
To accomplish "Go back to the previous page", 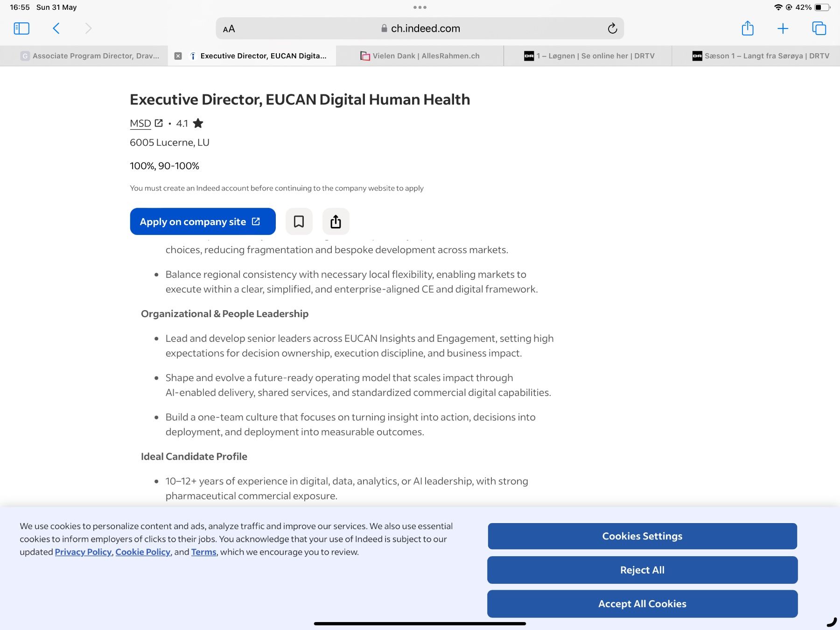I will tap(56, 28).
